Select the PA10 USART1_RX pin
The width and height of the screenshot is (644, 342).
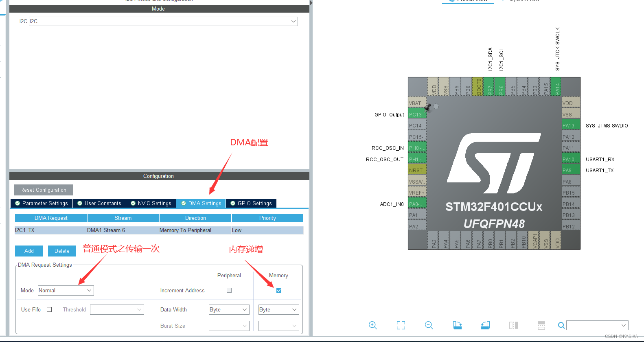pyautogui.click(x=571, y=159)
